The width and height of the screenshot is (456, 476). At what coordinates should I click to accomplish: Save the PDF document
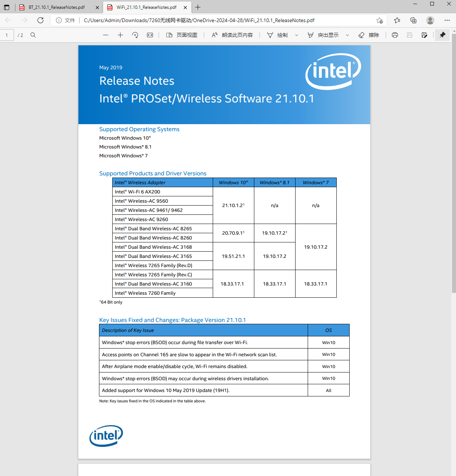(410, 35)
